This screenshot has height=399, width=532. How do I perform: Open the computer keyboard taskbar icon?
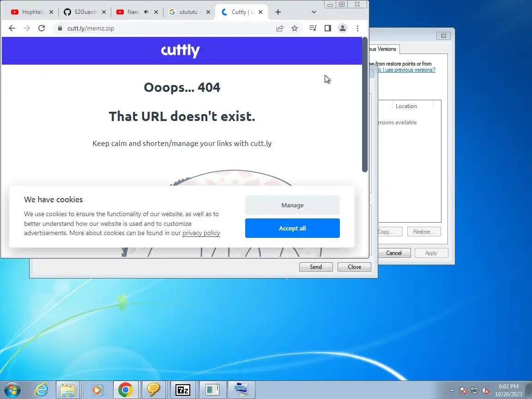(x=241, y=390)
